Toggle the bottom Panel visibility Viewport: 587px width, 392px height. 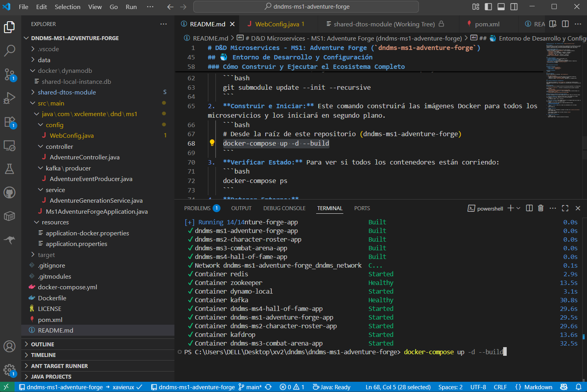point(501,7)
